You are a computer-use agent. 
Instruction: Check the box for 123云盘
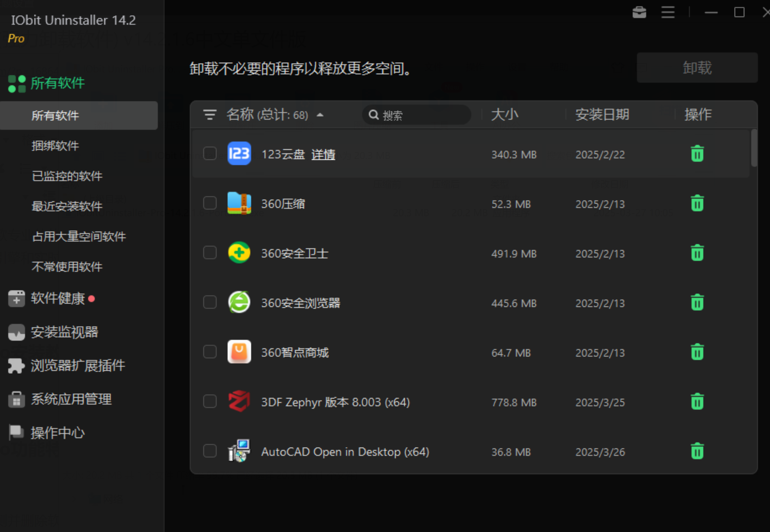[210, 153]
